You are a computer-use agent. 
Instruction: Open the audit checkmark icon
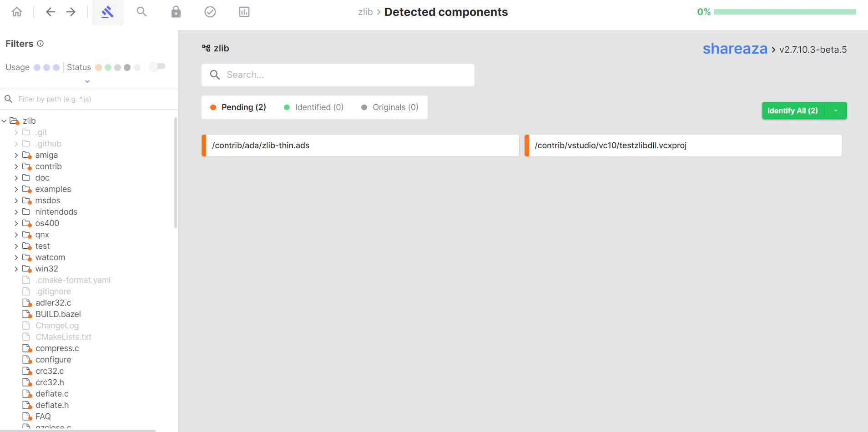coord(210,12)
